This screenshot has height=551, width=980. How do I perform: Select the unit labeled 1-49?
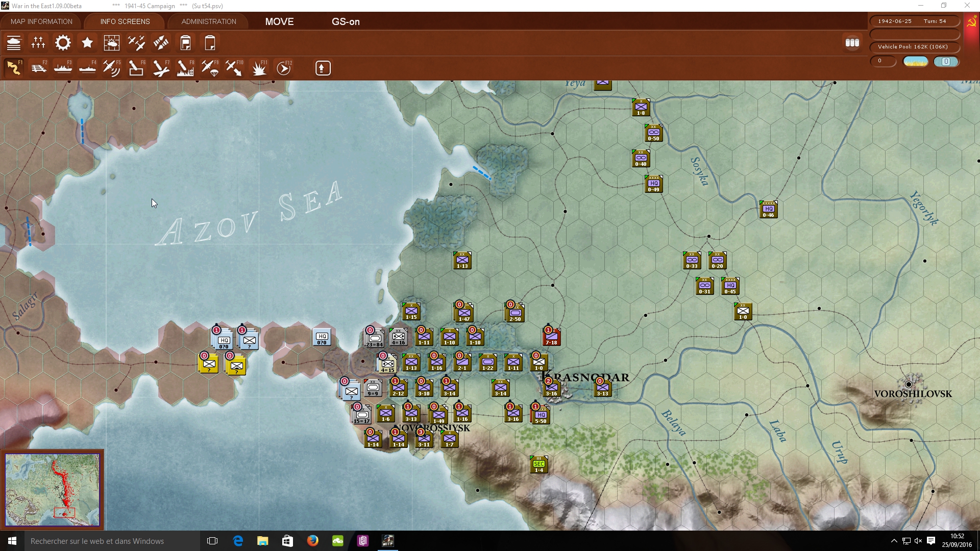(439, 415)
